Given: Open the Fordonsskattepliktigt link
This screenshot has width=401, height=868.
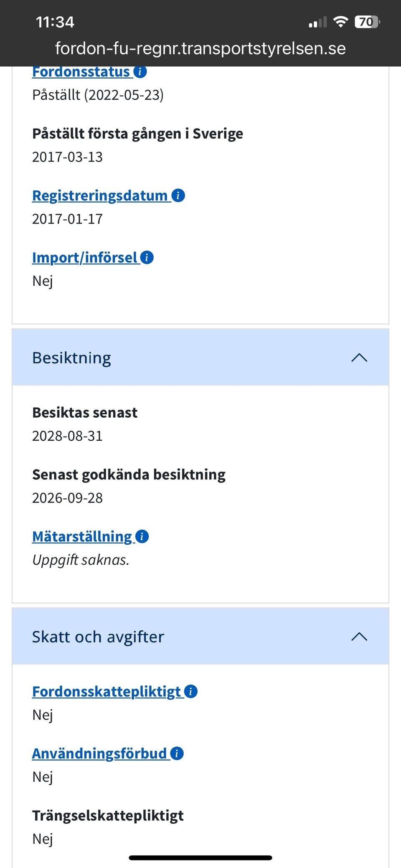Looking at the screenshot, I should coord(107,692).
